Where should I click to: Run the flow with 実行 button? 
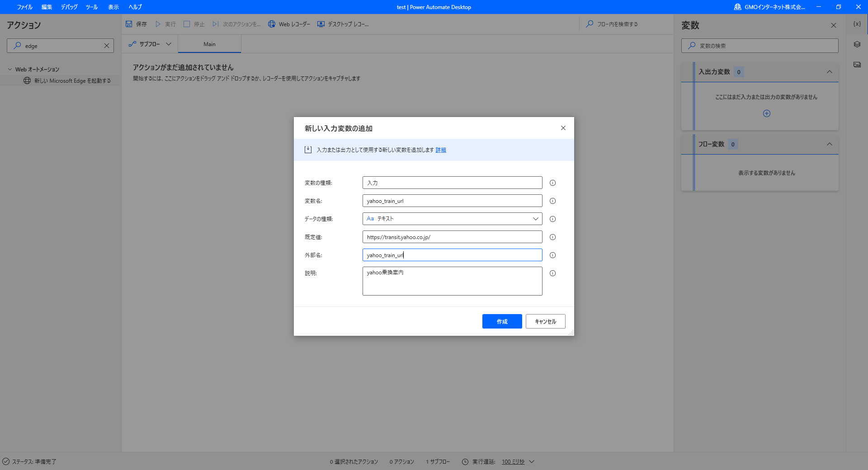pos(165,24)
